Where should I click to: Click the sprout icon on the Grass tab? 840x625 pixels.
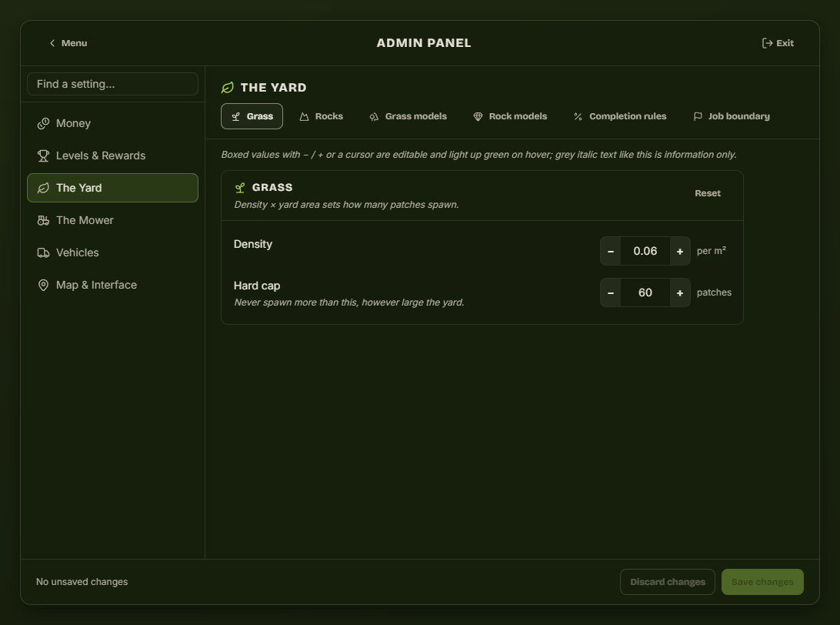(x=235, y=117)
